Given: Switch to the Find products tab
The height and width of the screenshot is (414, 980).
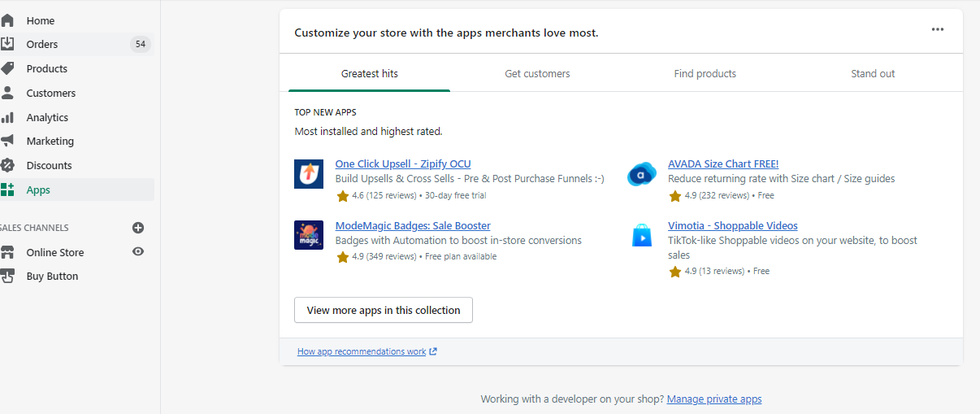Looking at the screenshot, I should (x=705, y=73).
